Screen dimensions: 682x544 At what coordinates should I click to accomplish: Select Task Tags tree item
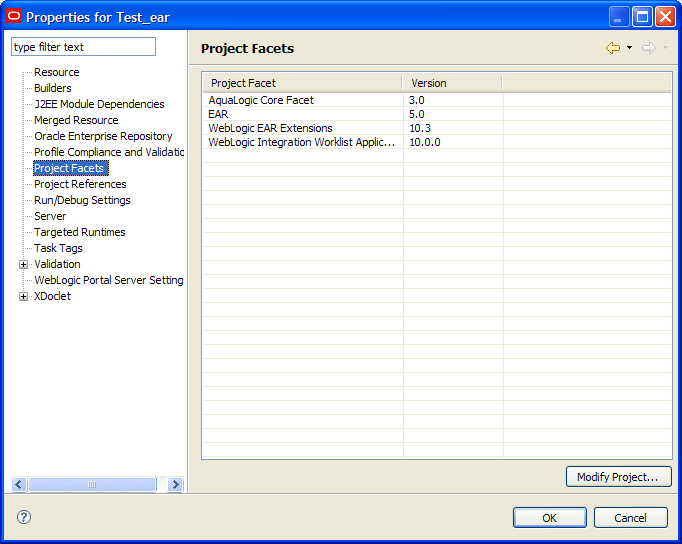click(x=58, y=248)
